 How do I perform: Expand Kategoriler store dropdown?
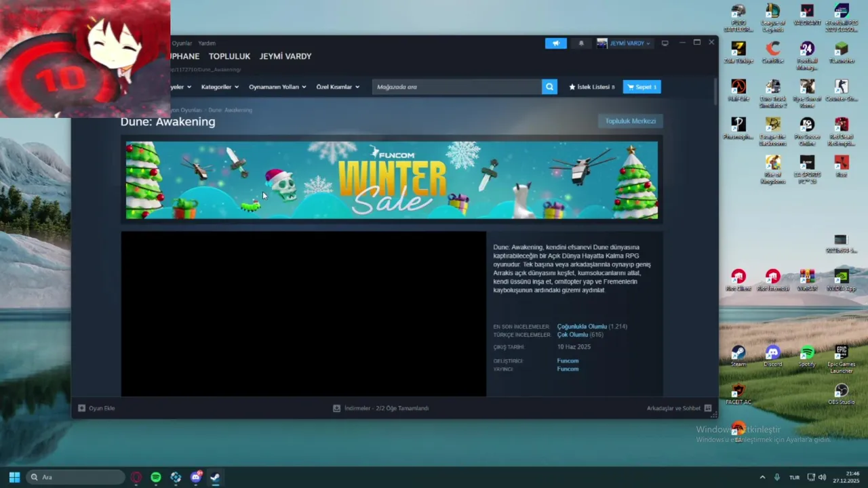[x=220, y=87]
